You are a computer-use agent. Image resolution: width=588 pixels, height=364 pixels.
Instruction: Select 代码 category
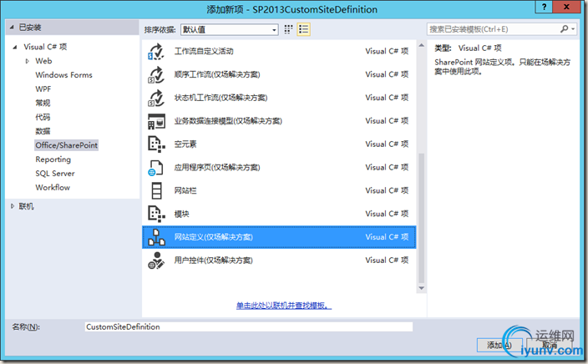(x=43, y=118)
